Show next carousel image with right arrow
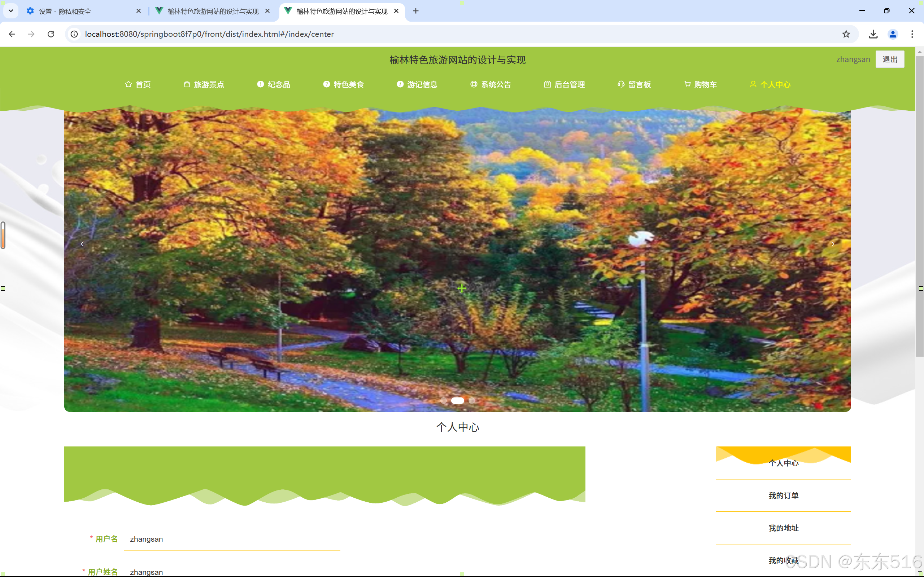Image resolution: width=924 pixels, height=577 pixels. [832, 244]
